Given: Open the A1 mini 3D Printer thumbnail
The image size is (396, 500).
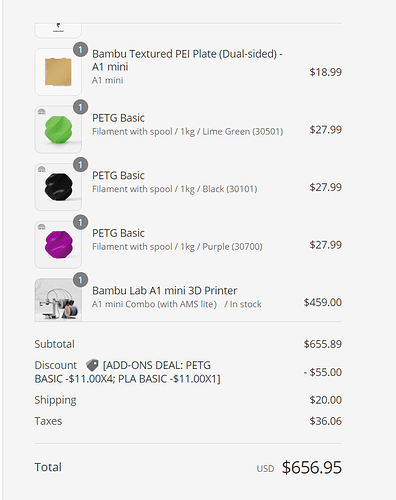Looking at the screenshot, I should [58, 300].
